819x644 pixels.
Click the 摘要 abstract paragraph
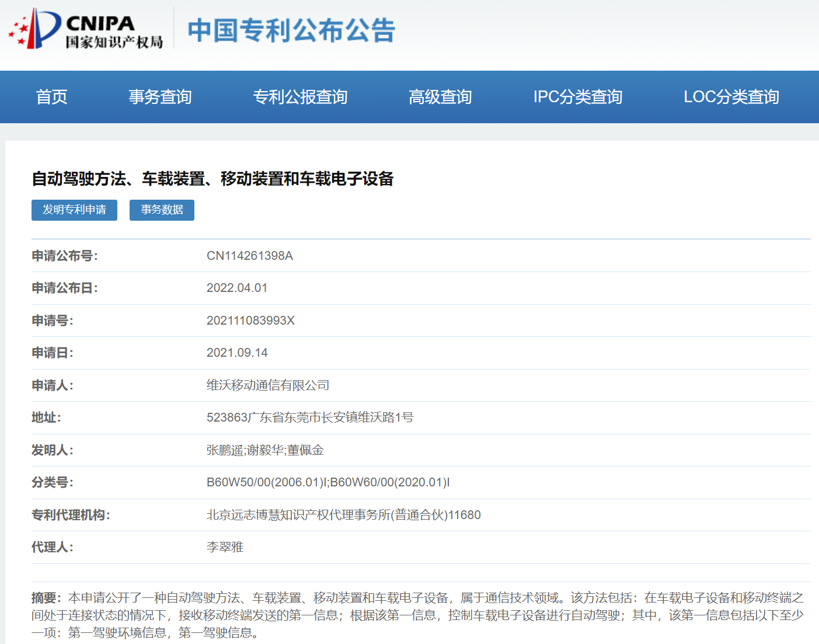tap(417, 615)
